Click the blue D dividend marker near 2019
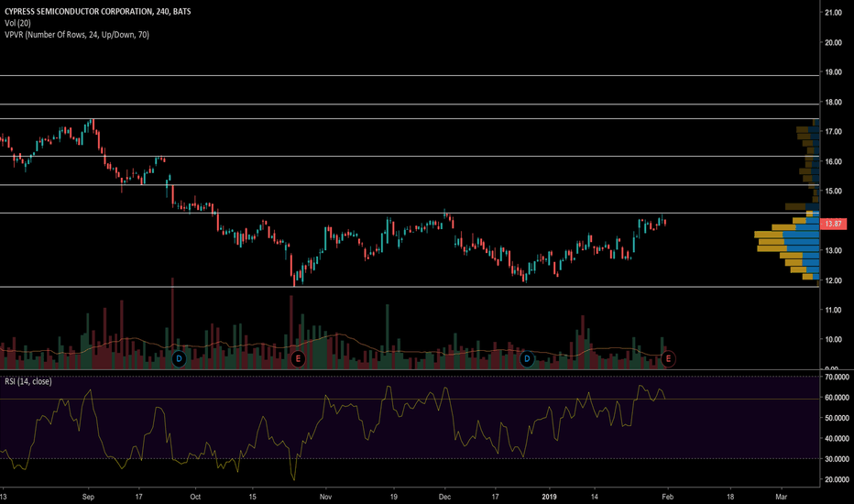Screen dimensions: 854x504 (x=527, y=358)
